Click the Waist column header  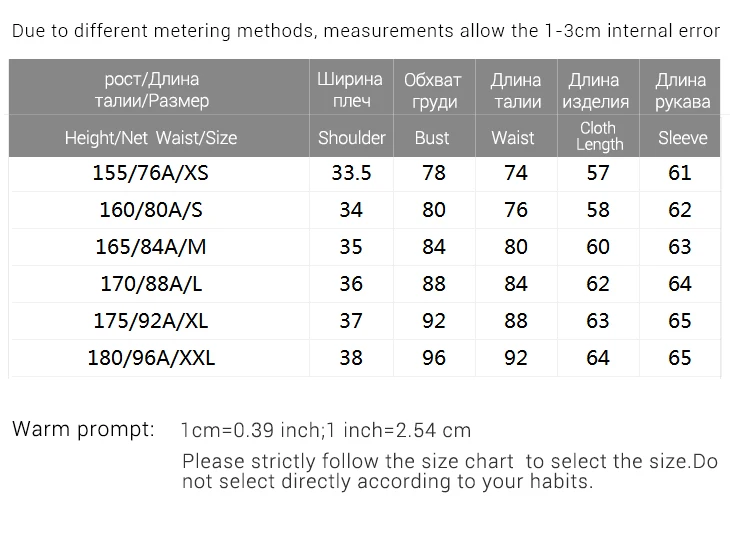coord(513,138)
